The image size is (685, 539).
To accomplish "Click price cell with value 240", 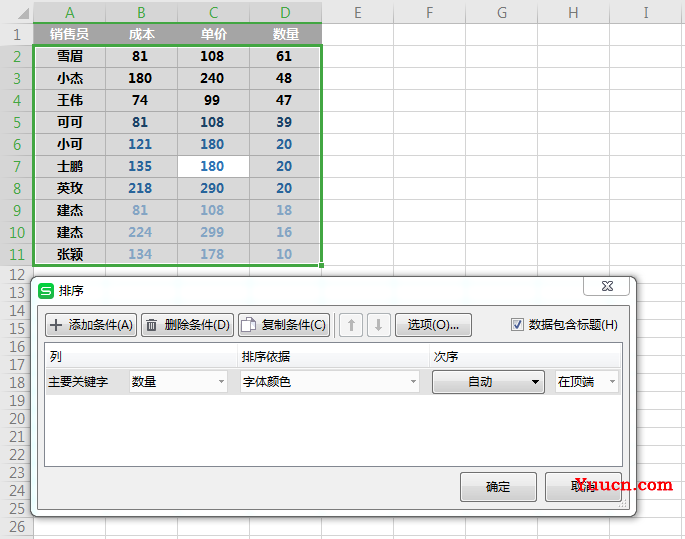I will pyautogui.click(x=213, y=78).
